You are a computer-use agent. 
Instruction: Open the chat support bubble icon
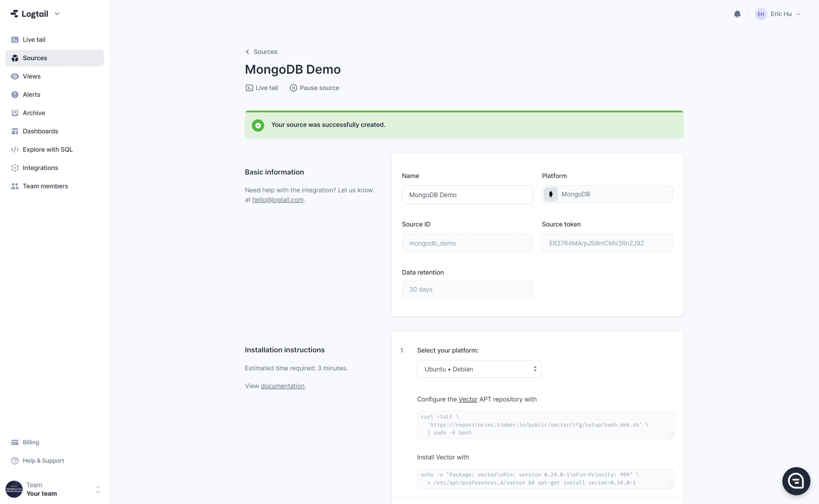796,481
